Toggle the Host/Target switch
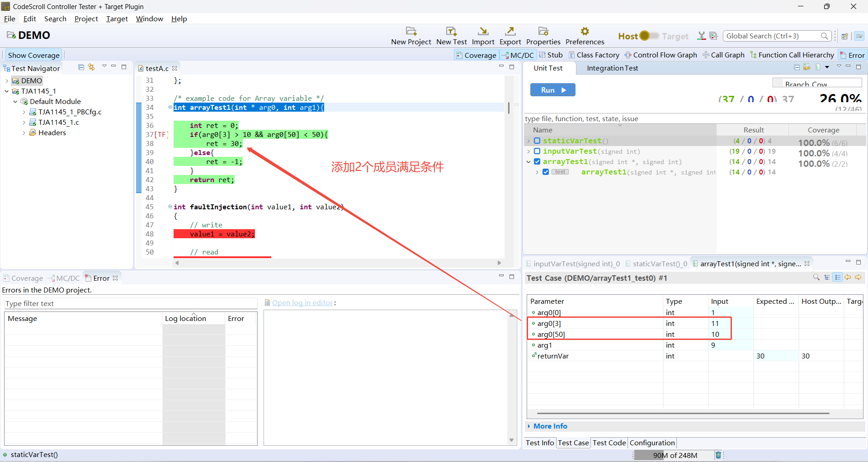The image size is (868, 462). click(x=648, y=36)
